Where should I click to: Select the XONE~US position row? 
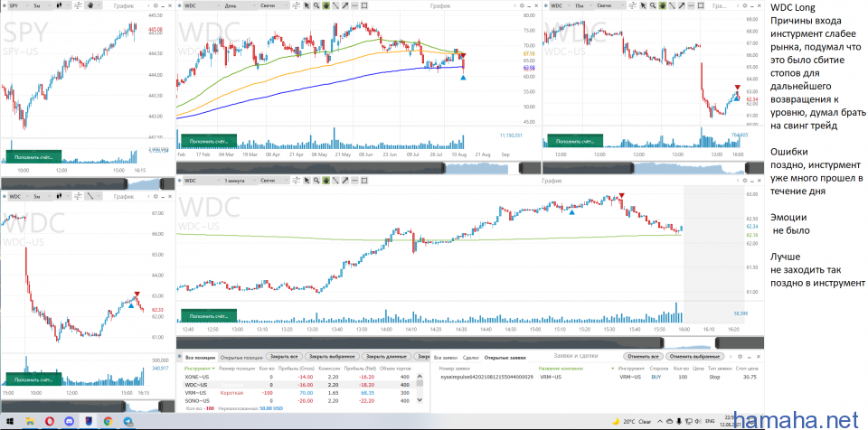pyautogui.click(x=300, y=377)
